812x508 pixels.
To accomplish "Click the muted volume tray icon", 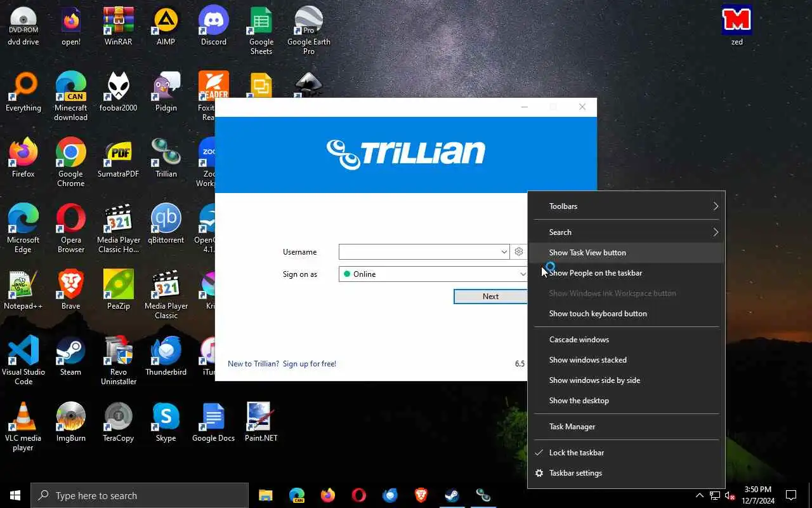I will coord(730,495).
